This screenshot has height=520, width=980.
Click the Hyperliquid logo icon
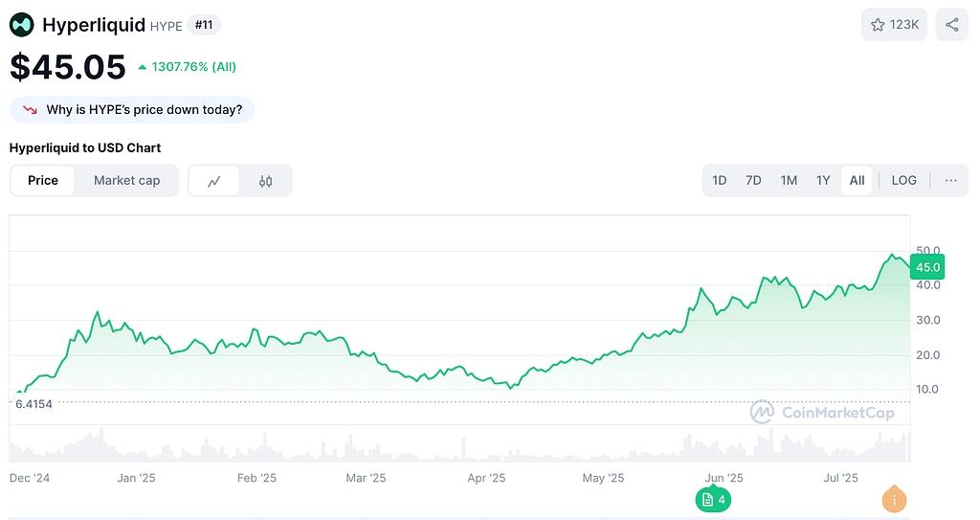point(22,25)
